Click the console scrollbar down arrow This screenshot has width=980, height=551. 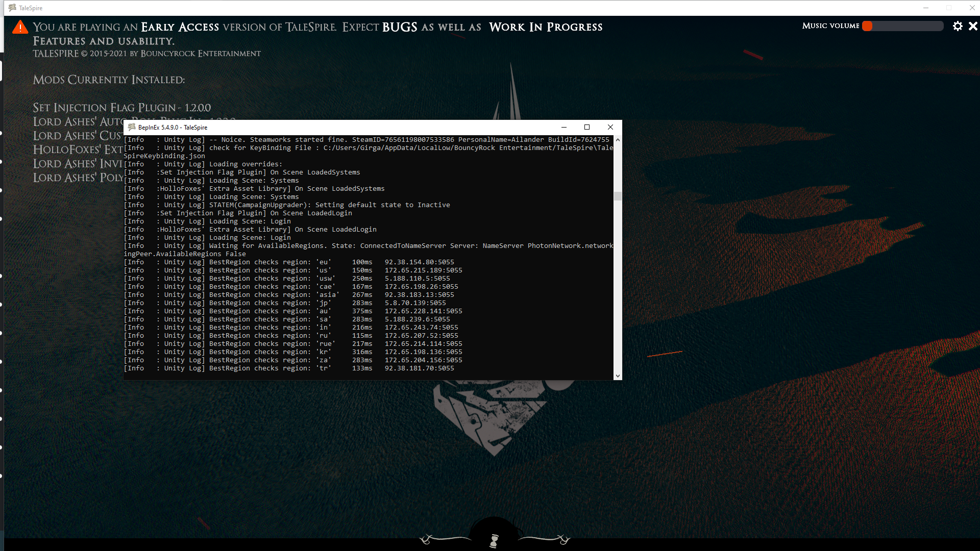click(x=618, y=376)
